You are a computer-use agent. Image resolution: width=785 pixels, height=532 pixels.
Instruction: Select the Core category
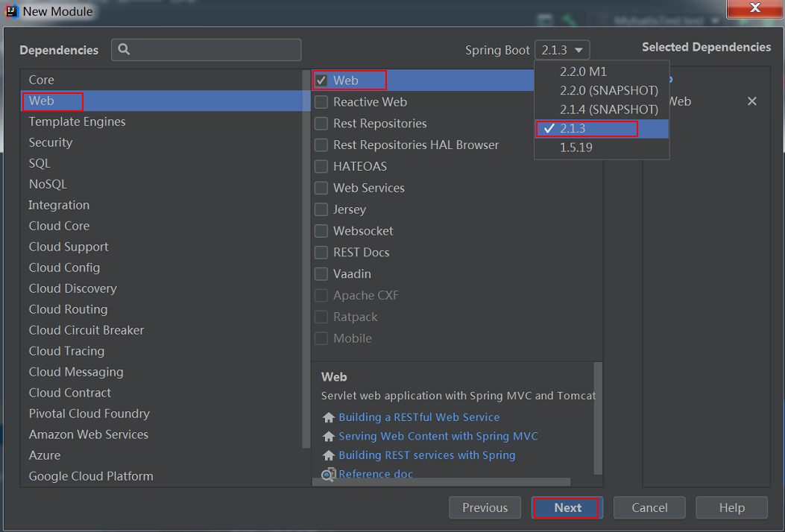click(x=163, y=80)
